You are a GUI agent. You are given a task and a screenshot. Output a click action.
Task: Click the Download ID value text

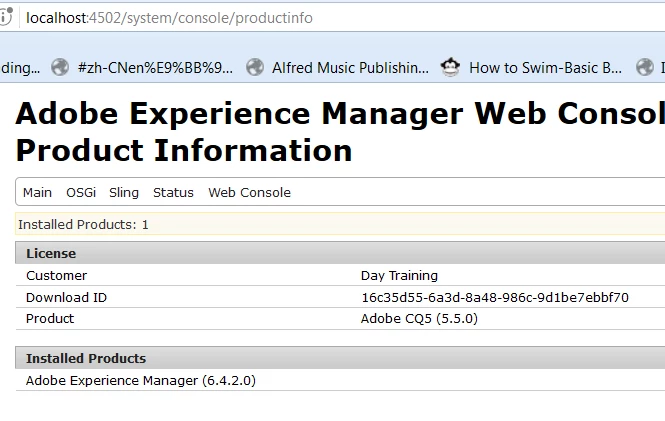[x=494, y=297]
